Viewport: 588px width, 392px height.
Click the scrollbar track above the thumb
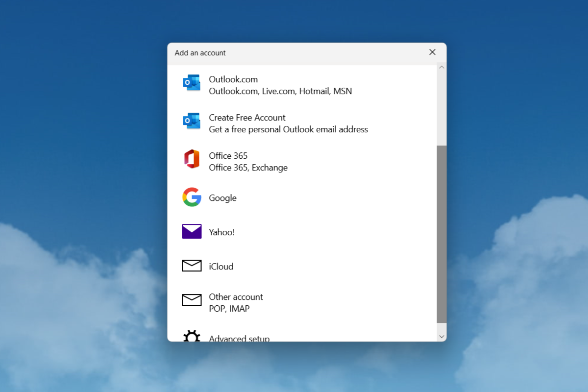click(x=441, y=108)
